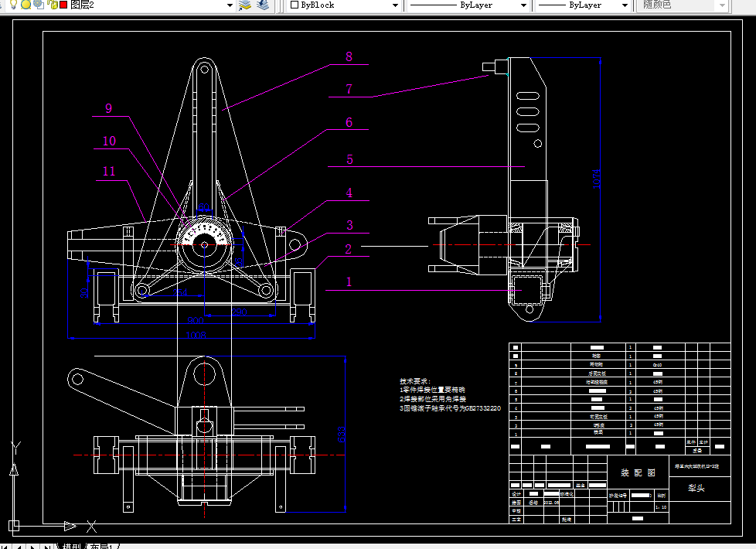Click the UCS origin icon in drawing

coord(13,526)
